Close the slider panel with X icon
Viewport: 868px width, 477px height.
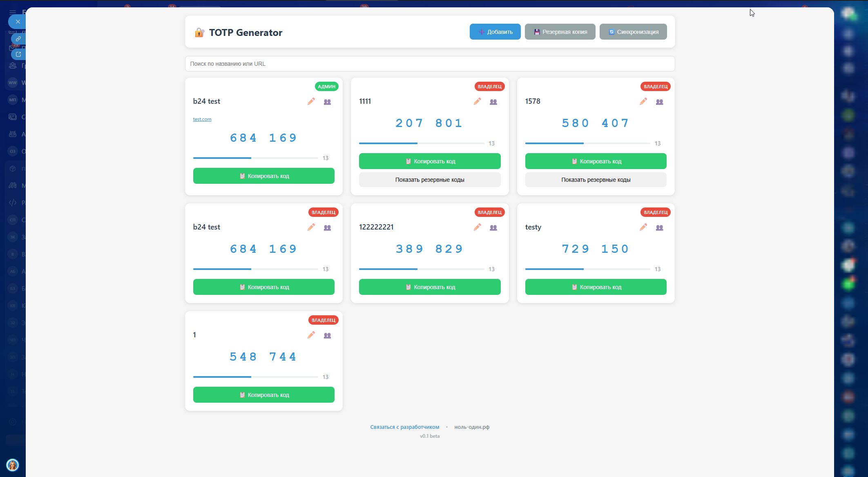click(x=18, y=22)
